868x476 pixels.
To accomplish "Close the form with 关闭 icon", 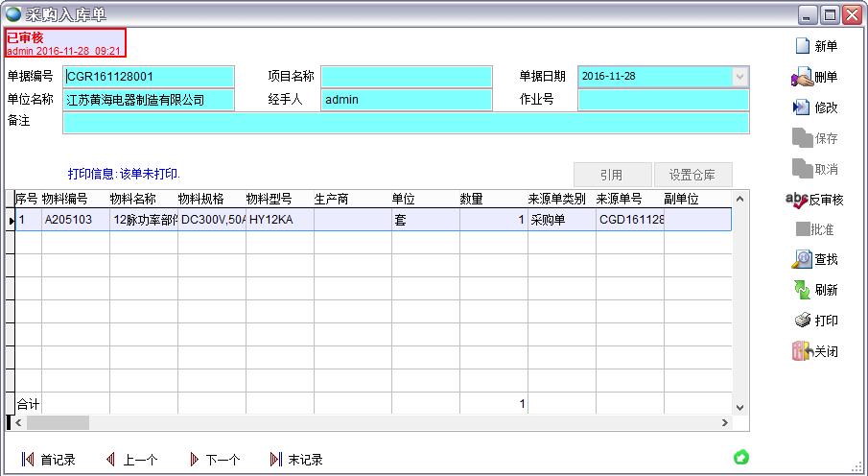I will (802, 351).
